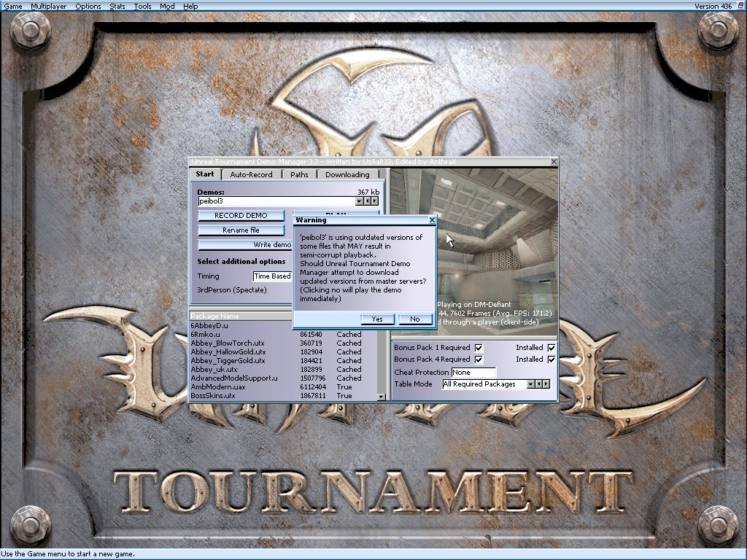Toggle Bonus Pack 4 Required checkbox
Viewport: 747px width, 560px height.
click(479, 359)
